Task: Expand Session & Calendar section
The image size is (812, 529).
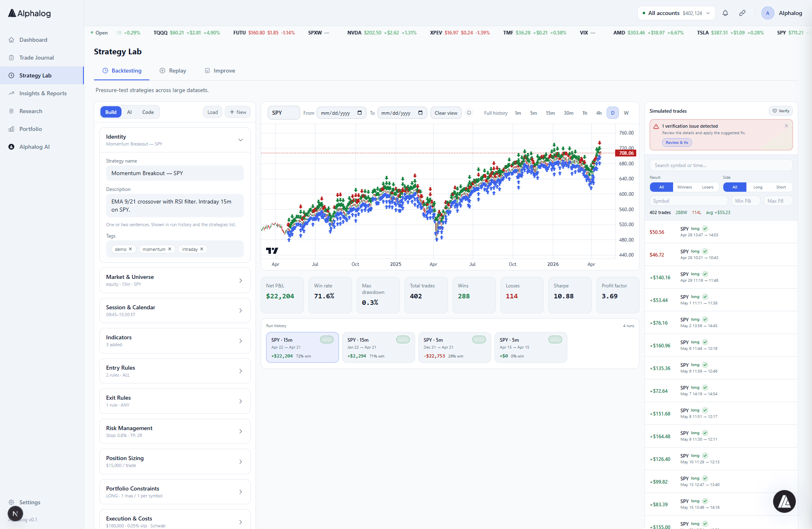Action: [175, 311]
